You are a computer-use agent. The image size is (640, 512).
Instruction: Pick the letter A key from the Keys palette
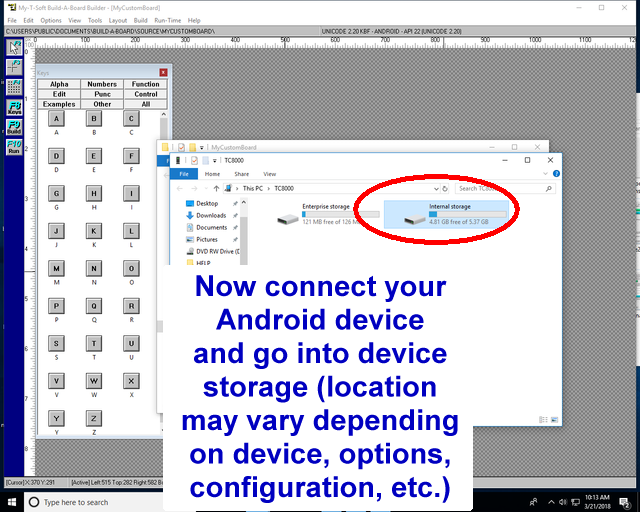(57, 119)
